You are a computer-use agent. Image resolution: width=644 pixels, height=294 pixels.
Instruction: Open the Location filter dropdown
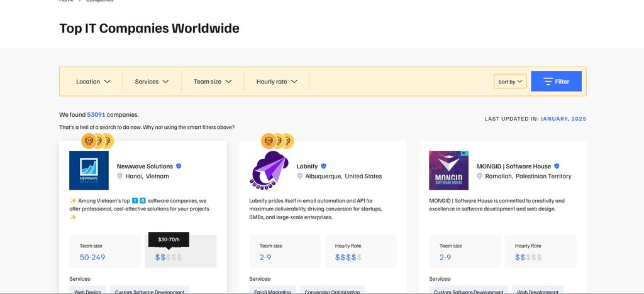tap(93, 82)
